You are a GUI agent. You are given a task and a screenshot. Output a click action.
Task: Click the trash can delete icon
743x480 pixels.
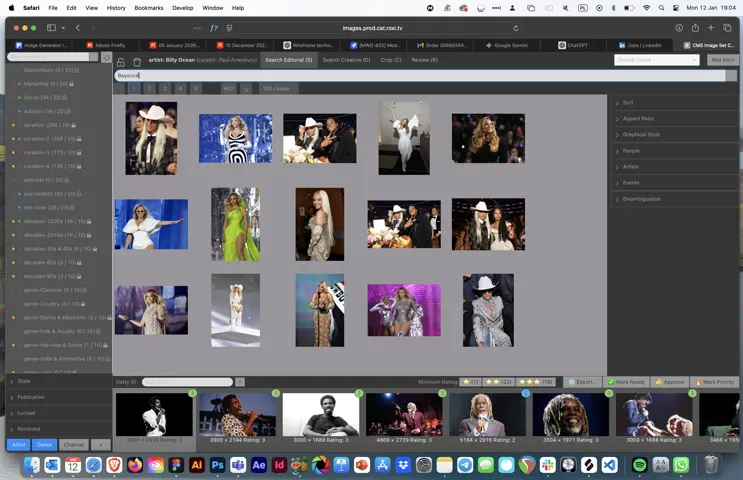tap(137, 62)
